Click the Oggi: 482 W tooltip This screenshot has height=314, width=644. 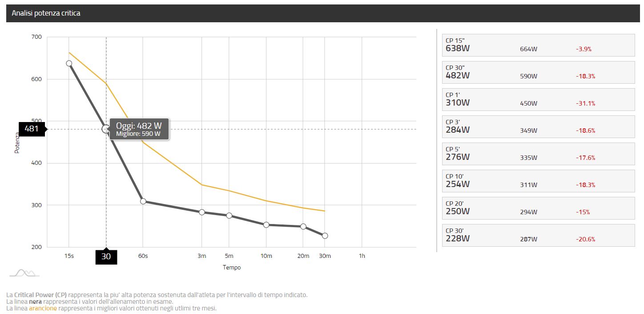139,129
